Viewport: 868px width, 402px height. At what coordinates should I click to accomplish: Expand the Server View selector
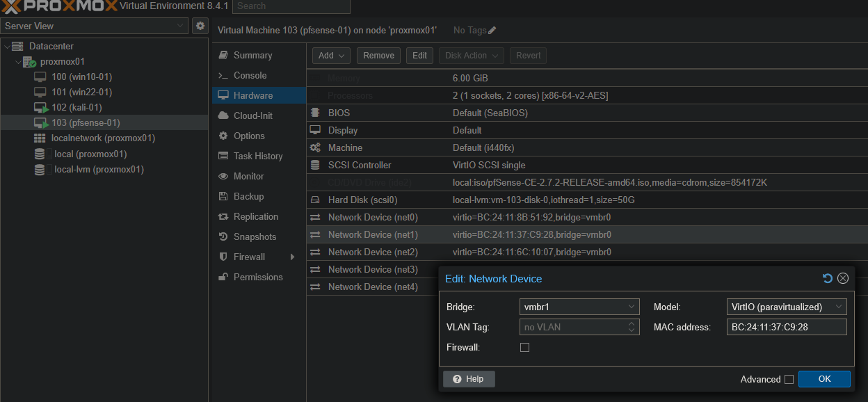click(95, 26)
